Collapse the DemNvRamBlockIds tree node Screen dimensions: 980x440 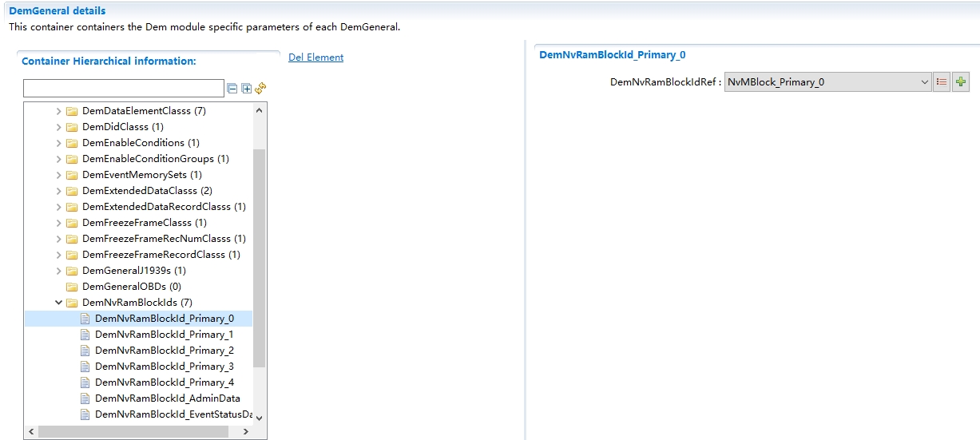pos(58,303)
